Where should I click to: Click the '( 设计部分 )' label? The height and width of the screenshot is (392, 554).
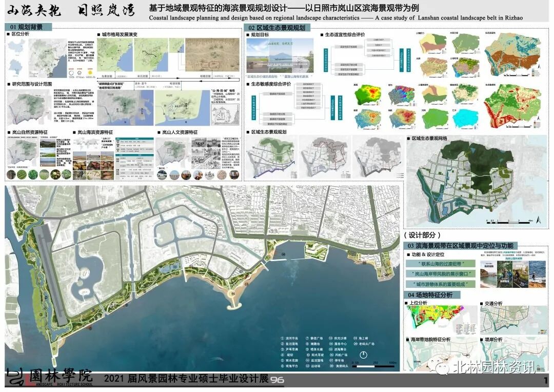pos(422,234)
